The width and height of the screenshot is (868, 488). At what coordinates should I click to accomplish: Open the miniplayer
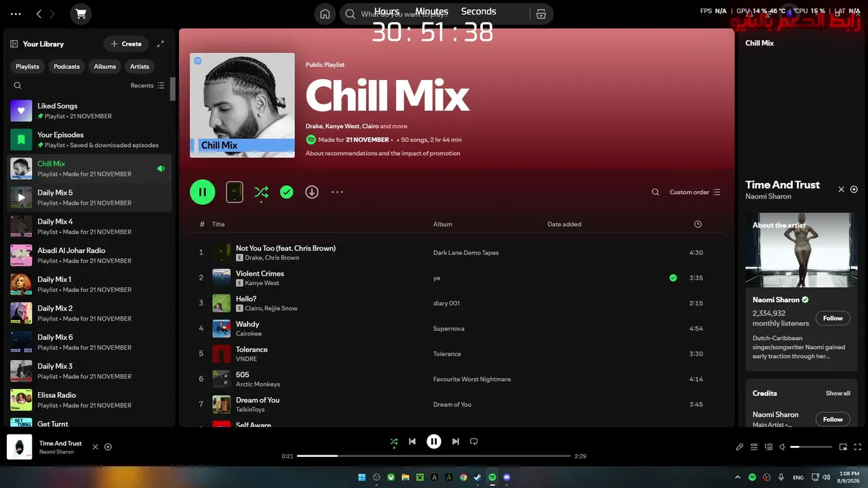843,447
